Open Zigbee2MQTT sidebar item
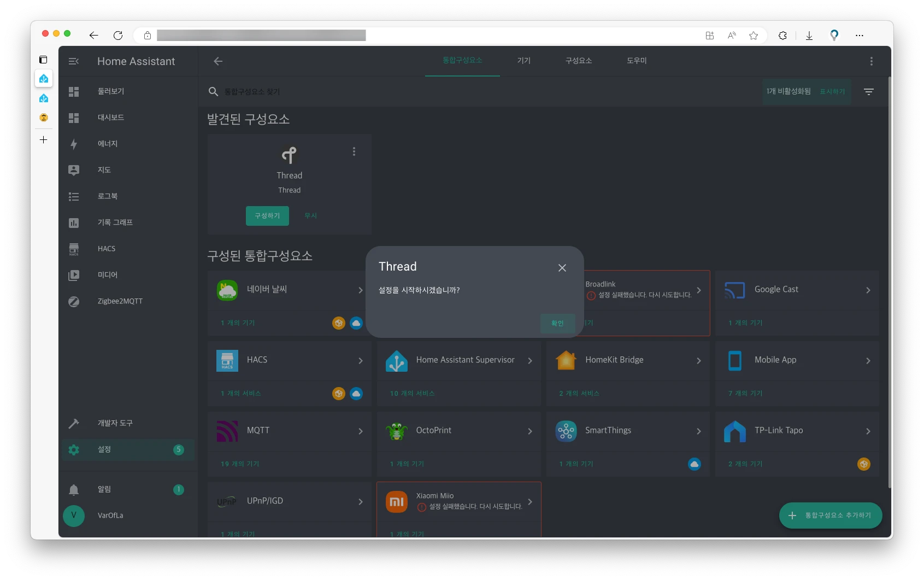924x580 pixels. point(120,301)
